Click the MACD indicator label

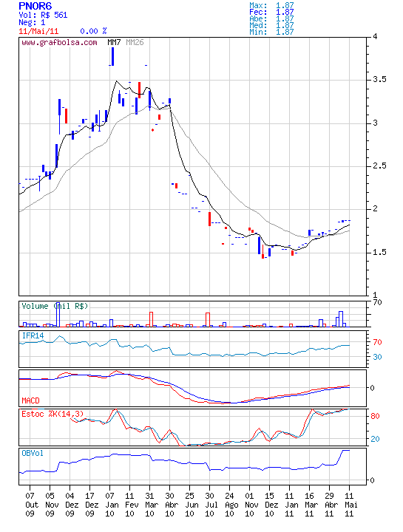coord(30,400)
